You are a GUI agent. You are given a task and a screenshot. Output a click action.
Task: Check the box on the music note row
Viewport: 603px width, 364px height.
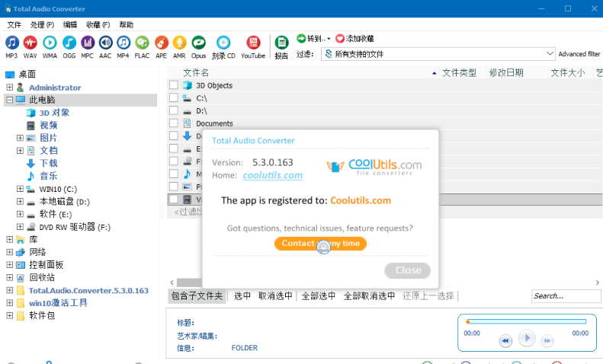(174, 174)
